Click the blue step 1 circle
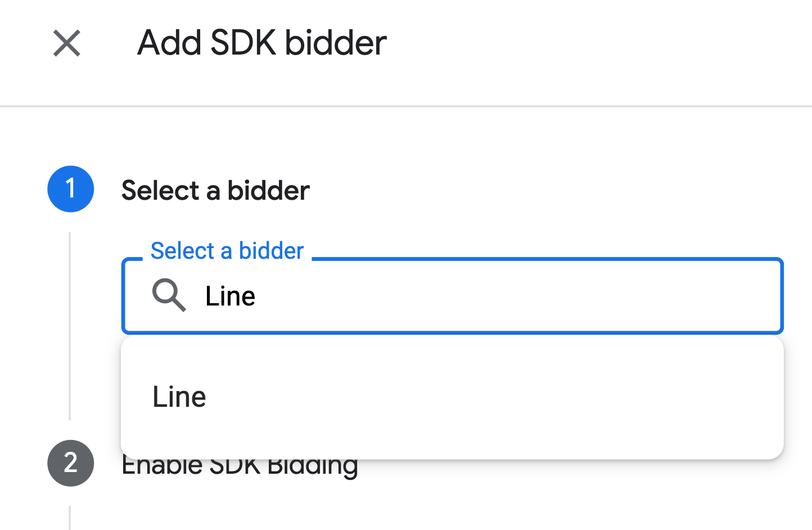Viewport: 812px width, 530px height. pos(71,189)
